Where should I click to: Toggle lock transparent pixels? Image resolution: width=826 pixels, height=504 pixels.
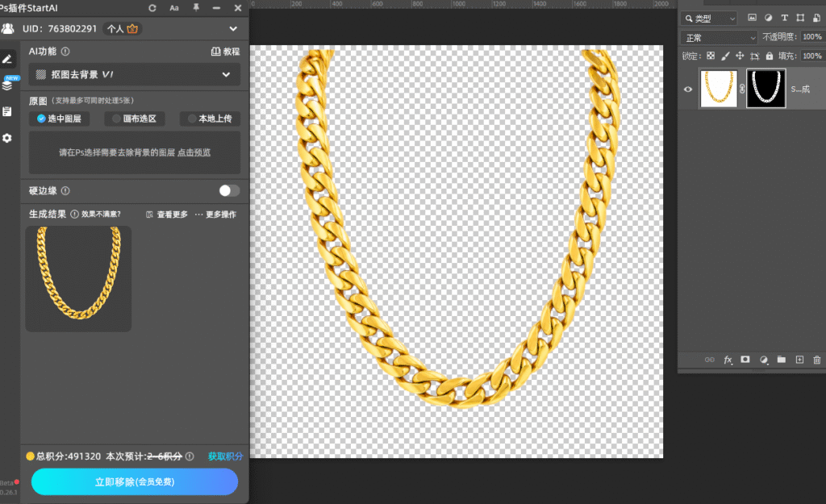click(x=711, y=56)
